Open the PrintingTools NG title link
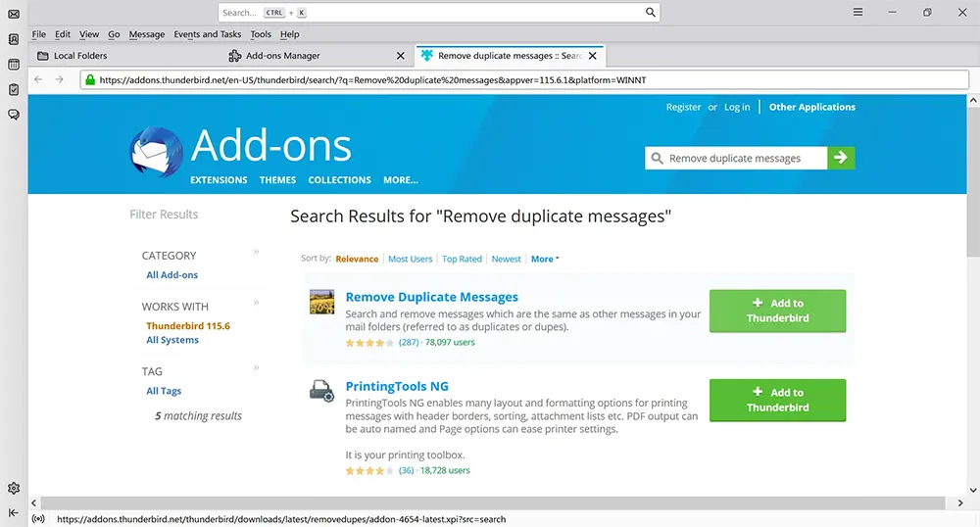 pos(397,387)
